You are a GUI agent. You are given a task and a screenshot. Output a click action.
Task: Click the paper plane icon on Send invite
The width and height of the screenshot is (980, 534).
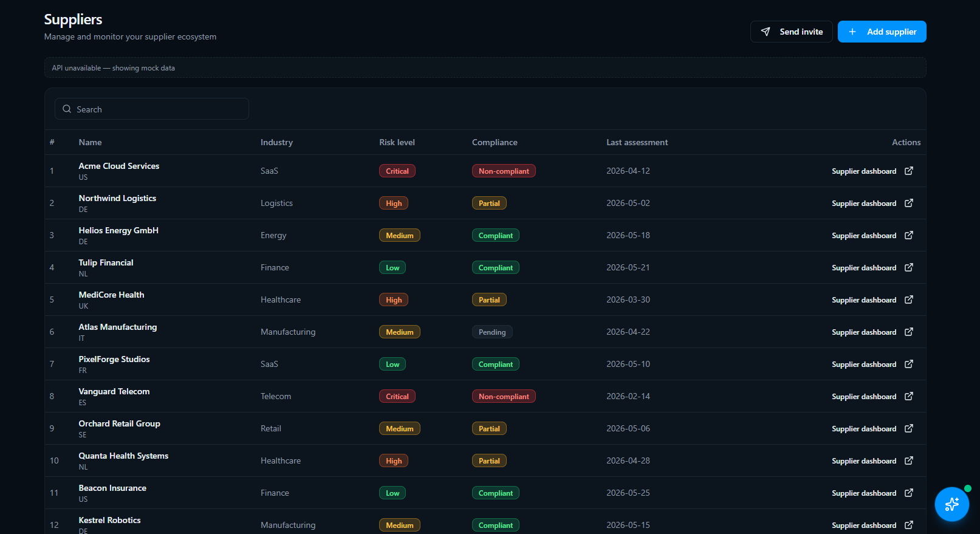(766, 32)
